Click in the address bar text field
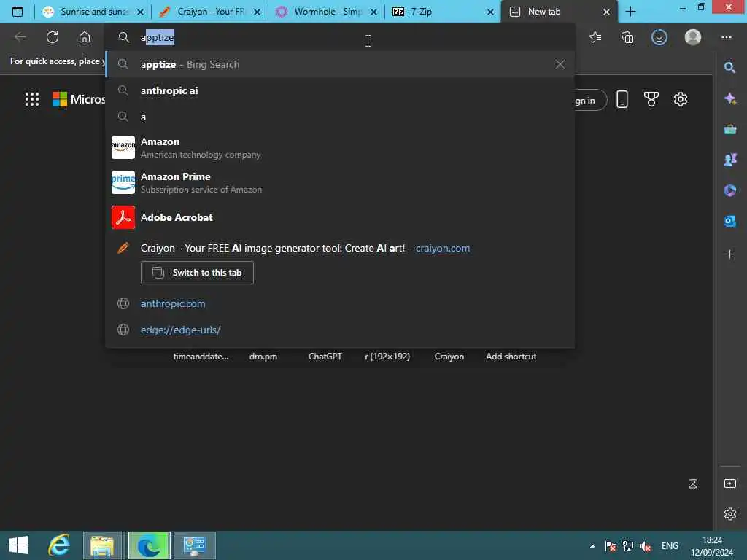747x560 pixels. (340, 37)
